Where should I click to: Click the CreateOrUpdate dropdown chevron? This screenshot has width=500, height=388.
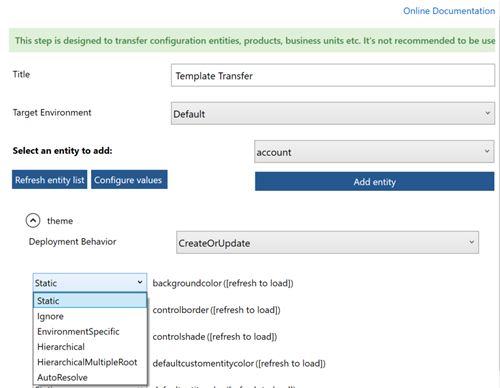(x=471, y=242)
